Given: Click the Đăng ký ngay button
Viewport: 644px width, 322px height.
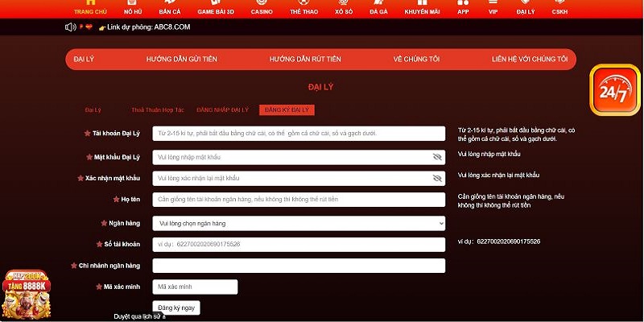Looking at the screenshot, I should [175, 308].
